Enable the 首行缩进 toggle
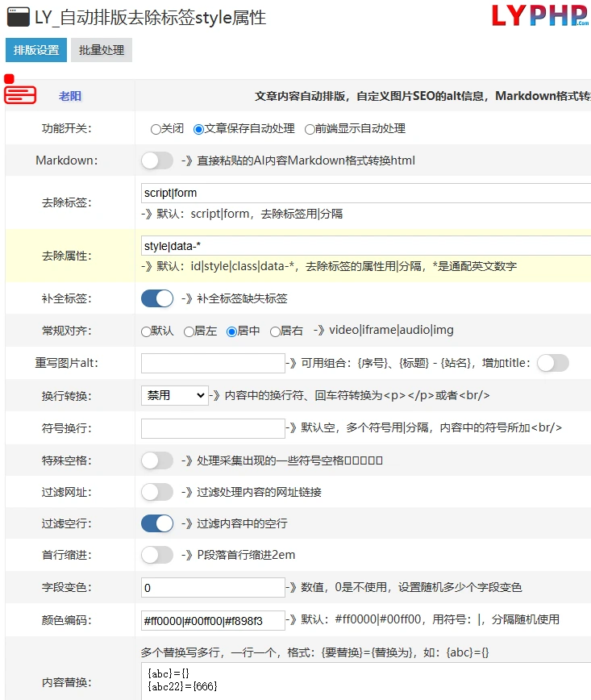The height and width of the screenshot is (700, 591). point(157,555)
